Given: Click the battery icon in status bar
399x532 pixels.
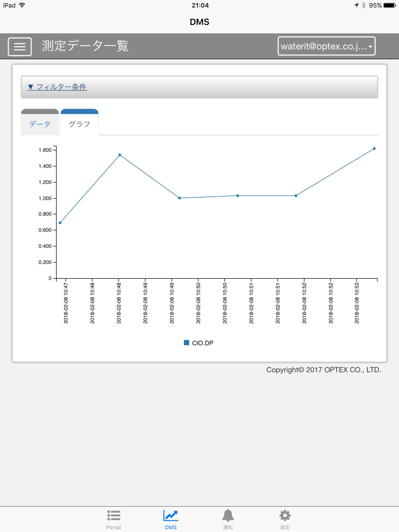Looking at the screenshot, I should click(390, 5).
